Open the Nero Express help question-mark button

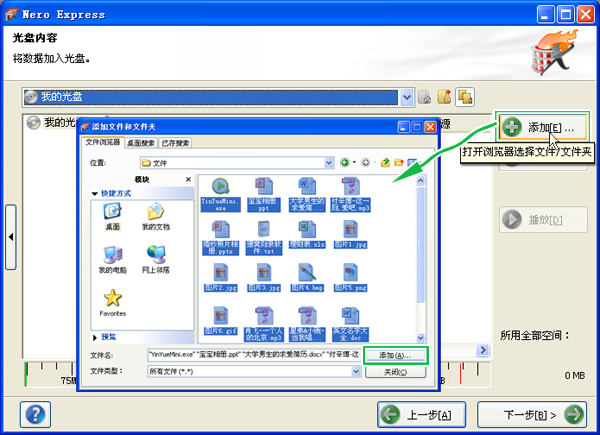[x=35, y=414]
